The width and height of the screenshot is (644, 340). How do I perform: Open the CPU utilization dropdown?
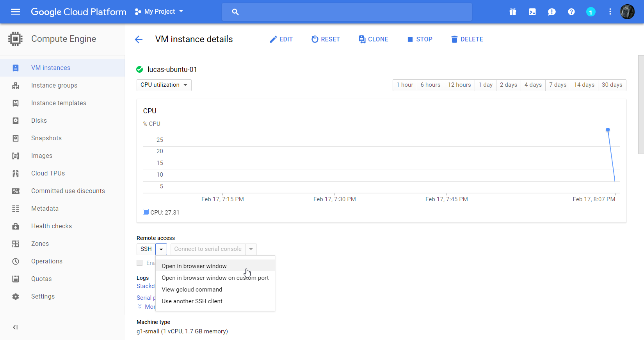(164, 85)
